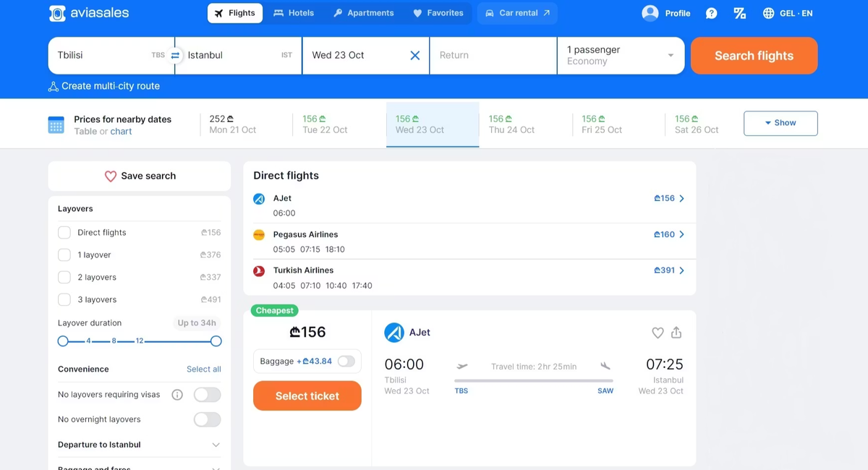Open the Hotels tab
Image resolution: width=868 pixels, height=470 pixels.
(x=294, y=13)
